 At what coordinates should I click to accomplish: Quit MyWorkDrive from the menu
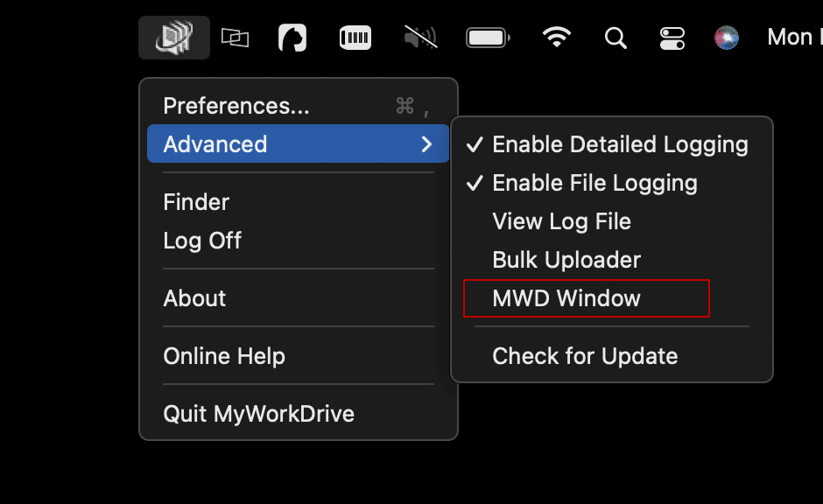(x=258, y=414)
